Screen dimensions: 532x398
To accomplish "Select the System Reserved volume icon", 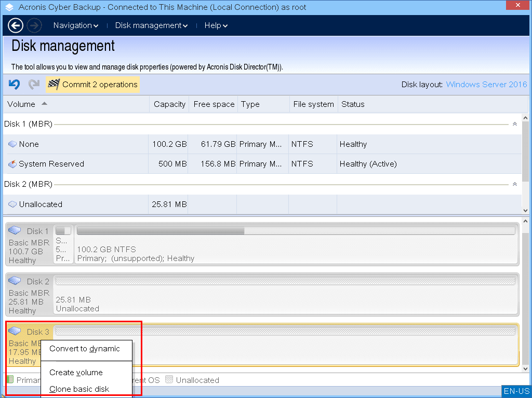I will pyautogui.click(x=12, y=164).
